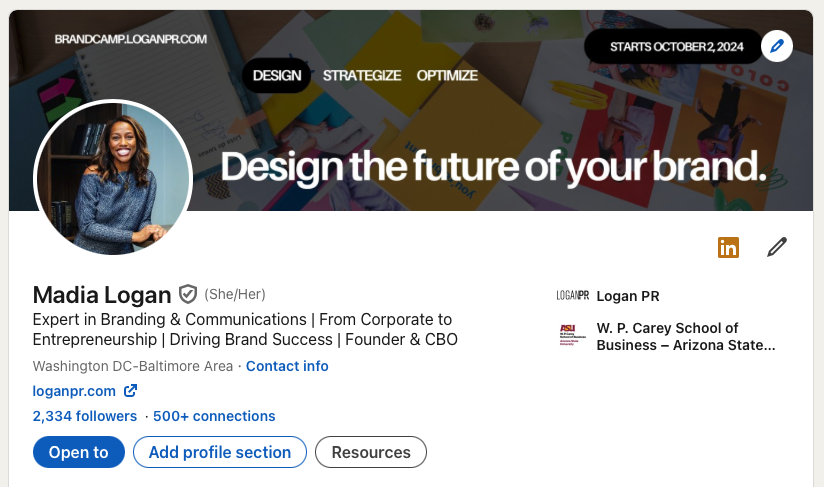This screenshot has width=824, height=487.
Task: Open the Contact info link
Action: (287, 366)
